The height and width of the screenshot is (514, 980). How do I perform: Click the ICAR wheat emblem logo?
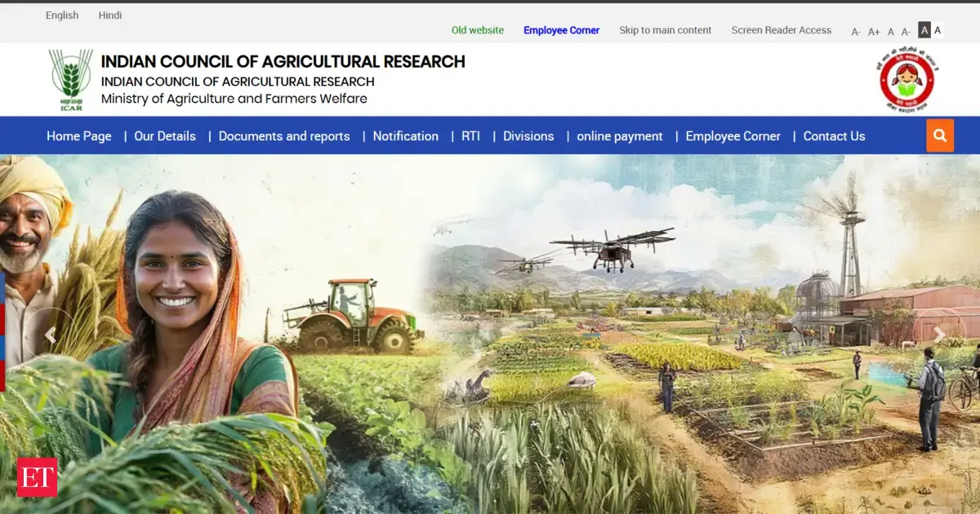(x=71, y=80)
